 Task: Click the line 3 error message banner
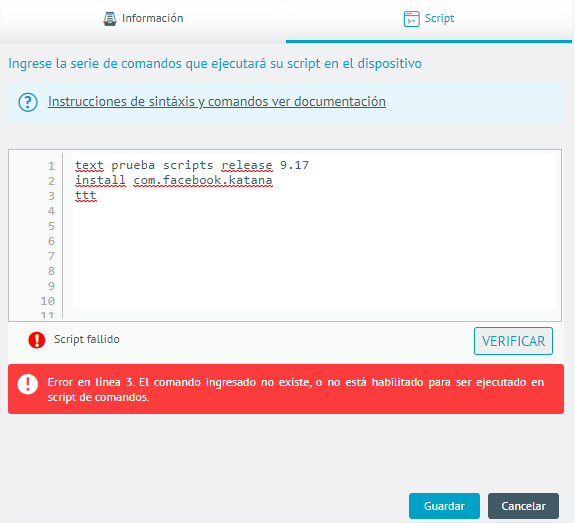(286, 389)
